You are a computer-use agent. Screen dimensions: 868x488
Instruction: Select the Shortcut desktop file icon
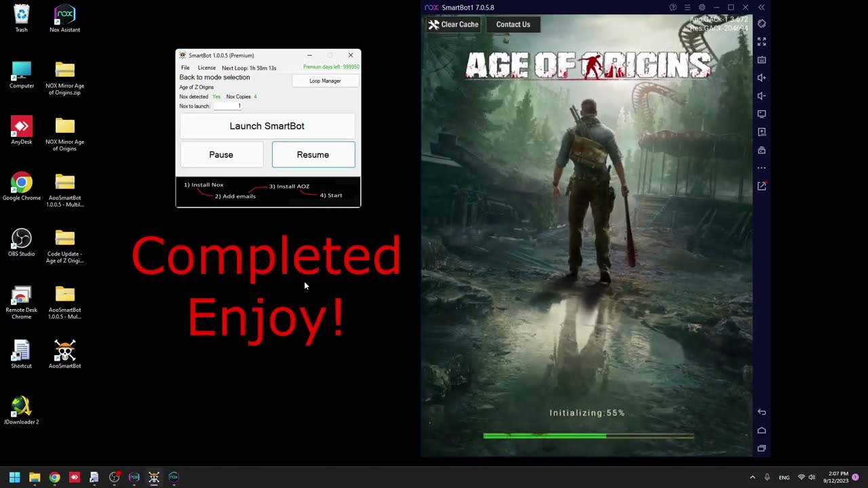(x=22, y=354)
